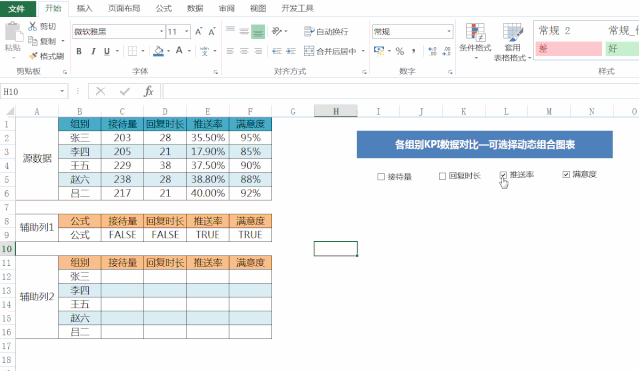This screenshot has width=639, height=371.
Task: Expand 合并后居中 dropdown arrow
Action: tap(363, 51)
